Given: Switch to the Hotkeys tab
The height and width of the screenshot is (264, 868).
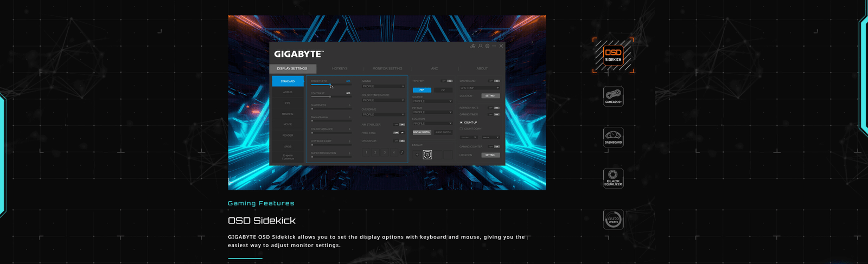Looking at the screenshot, I should (340, 68).
